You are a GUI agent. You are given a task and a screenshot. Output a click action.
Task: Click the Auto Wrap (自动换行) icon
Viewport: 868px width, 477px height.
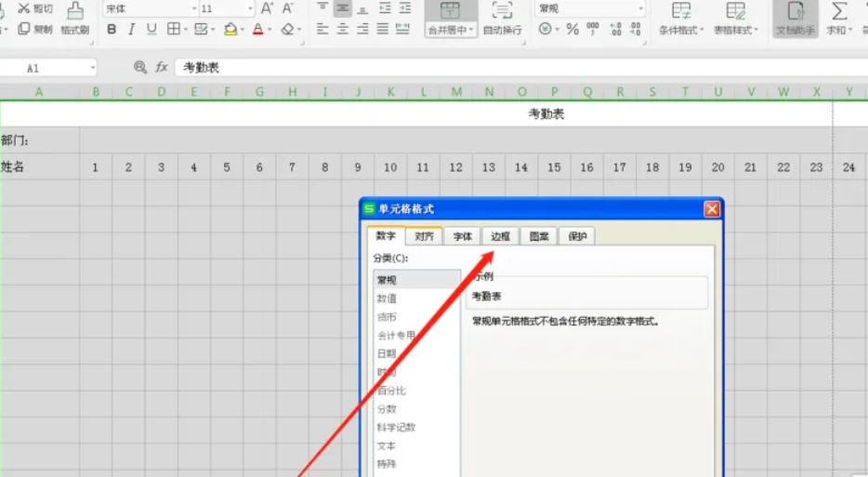pyautogui.click(x=502, y=11)
